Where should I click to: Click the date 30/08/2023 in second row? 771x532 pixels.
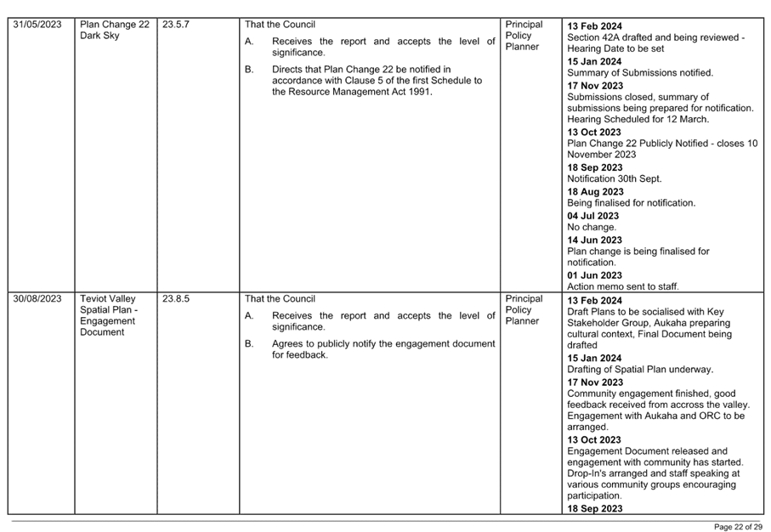click(36, 299)
